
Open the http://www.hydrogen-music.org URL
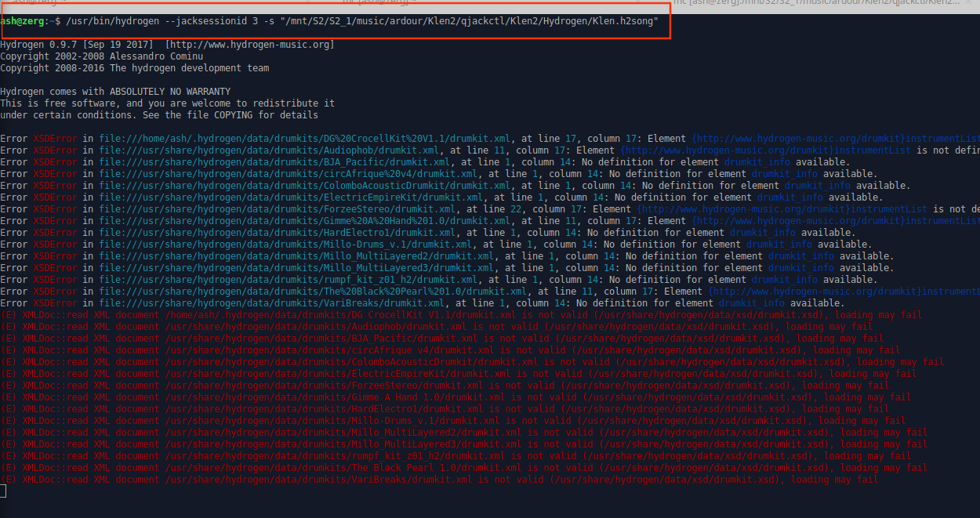pos(250,45)
